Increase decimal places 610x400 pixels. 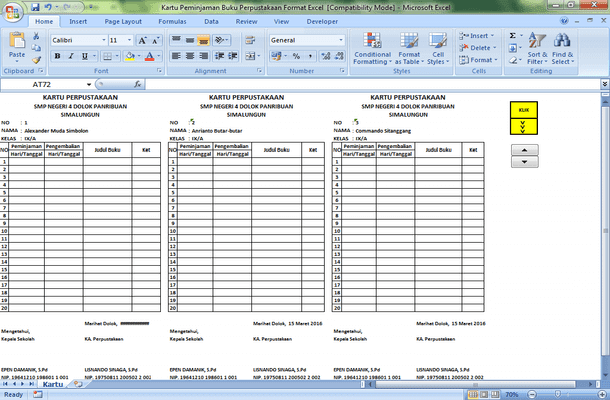(x=326, y=56)
